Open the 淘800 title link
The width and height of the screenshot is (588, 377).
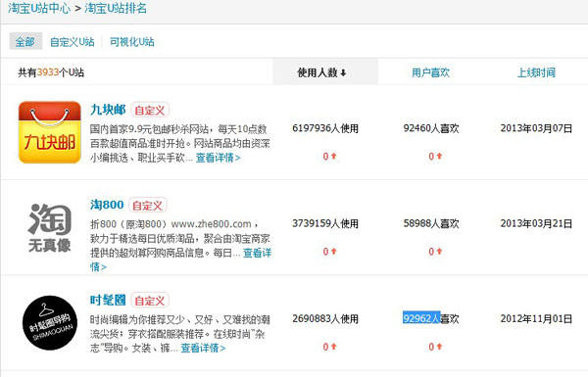pyautogui.click(x=107, y=205)
